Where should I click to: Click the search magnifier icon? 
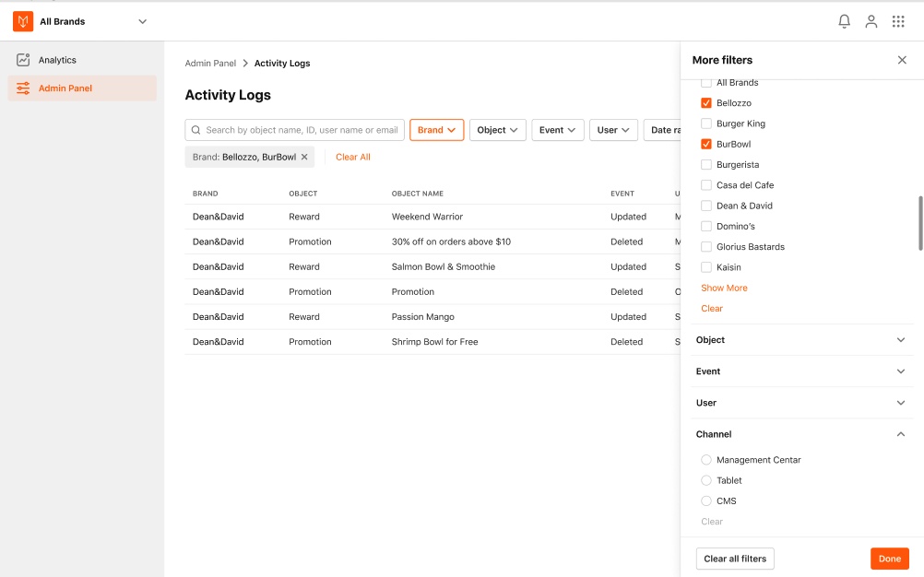pyautogui.click(x=195, y=130)
